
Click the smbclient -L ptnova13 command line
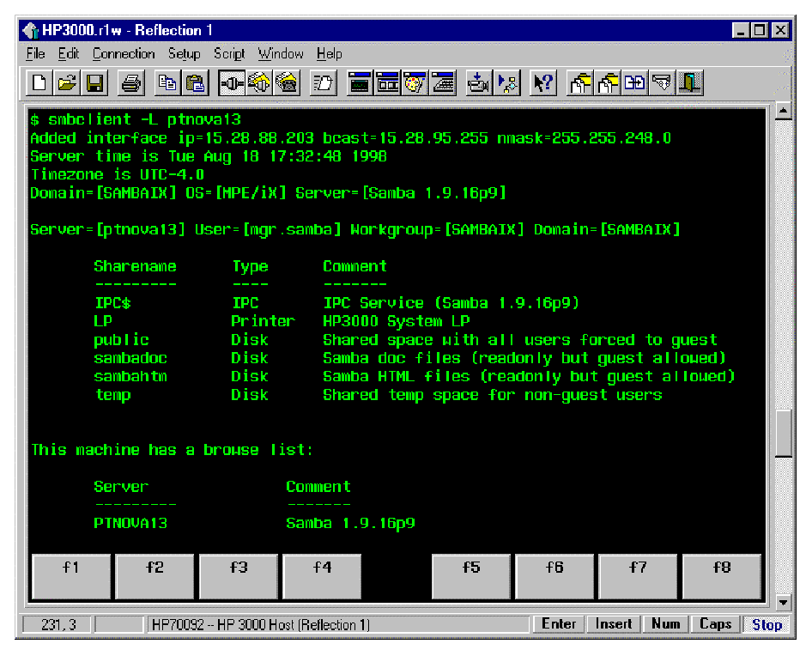pos(136,119)
